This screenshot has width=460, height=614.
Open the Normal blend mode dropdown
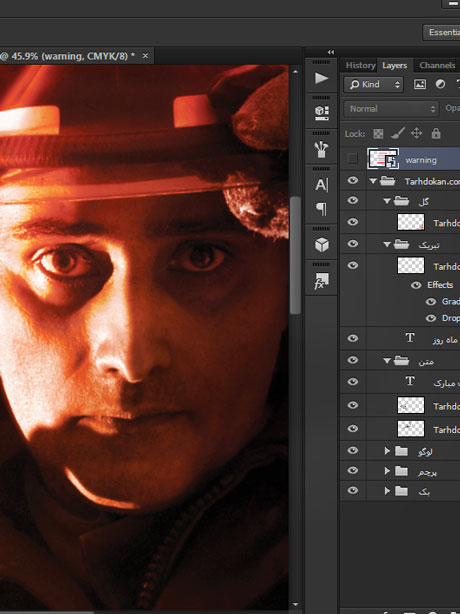click(391, 109)
